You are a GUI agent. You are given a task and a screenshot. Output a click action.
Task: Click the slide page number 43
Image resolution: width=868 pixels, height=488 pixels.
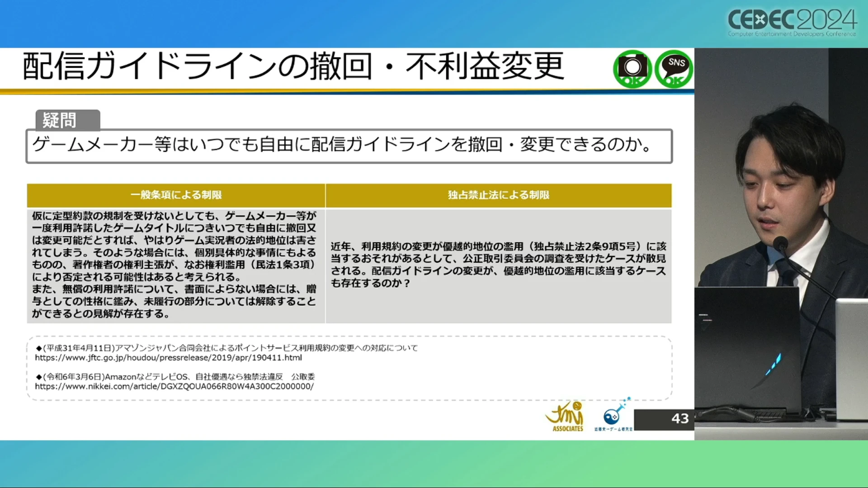tap(679, 419)
